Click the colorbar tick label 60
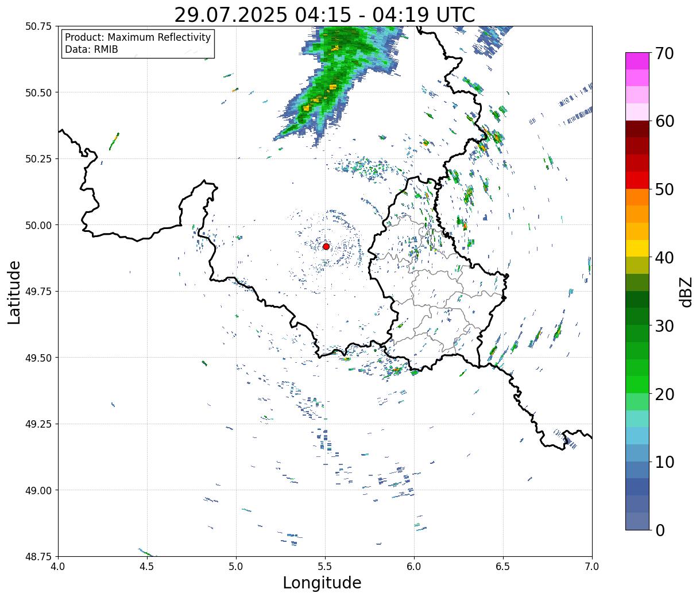The image size is (700, 597). point(664,121)
